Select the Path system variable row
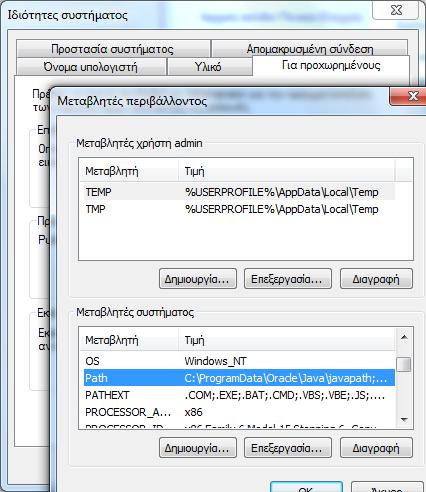The height and width of the screenshot is (492, 426). [x=239, y=378]
